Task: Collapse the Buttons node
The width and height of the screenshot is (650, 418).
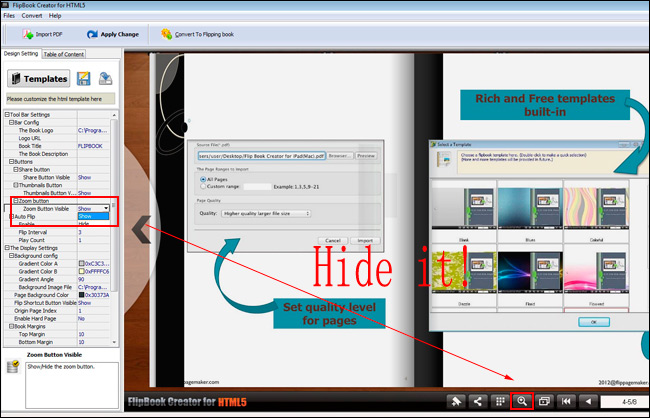Action: (12, 161)
